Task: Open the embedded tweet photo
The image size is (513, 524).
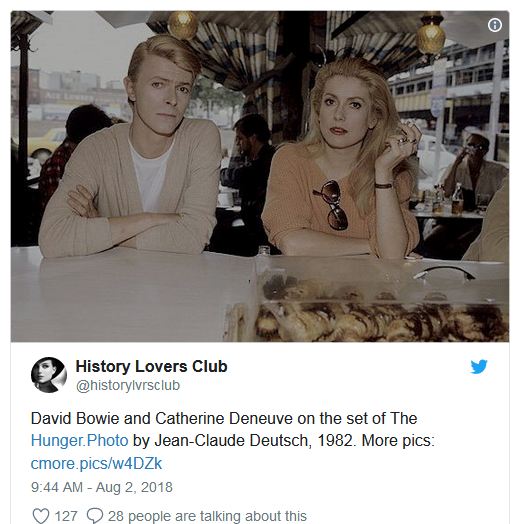Action: coord(260,176)
